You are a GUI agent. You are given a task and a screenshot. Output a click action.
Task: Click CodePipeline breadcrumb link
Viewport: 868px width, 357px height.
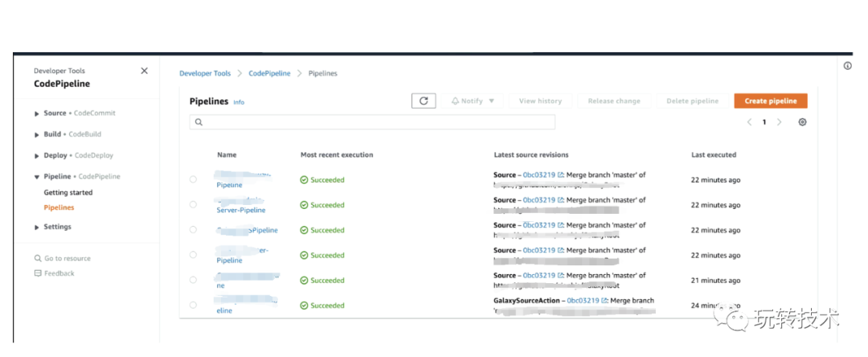click(x=269, y=73)
